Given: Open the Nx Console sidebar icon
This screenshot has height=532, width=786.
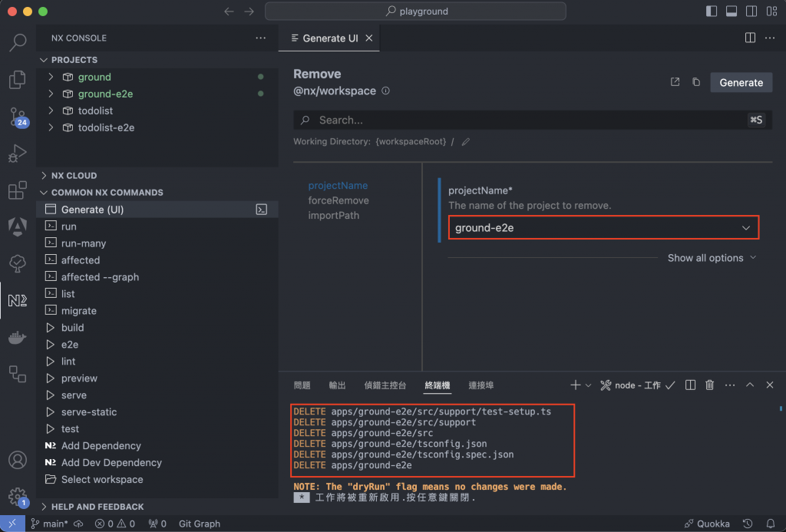Looking at the screenshot, I should (18, 300).
